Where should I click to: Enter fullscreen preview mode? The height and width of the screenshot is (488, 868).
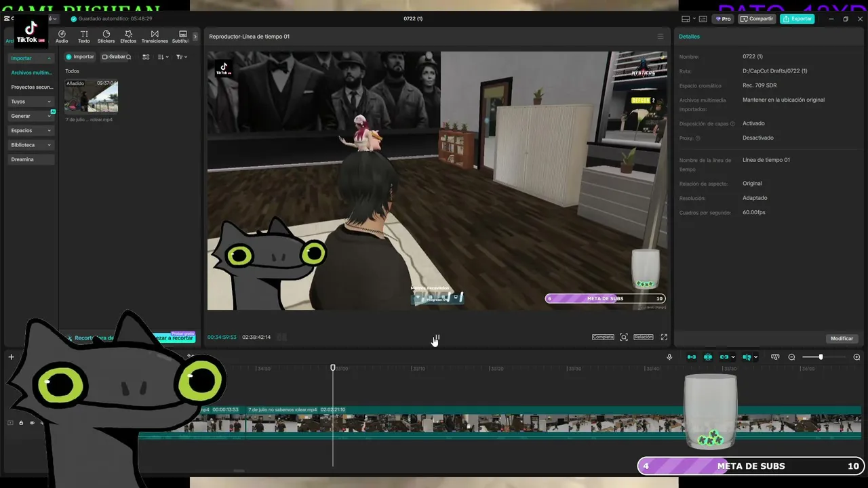(x=664, y=337)
